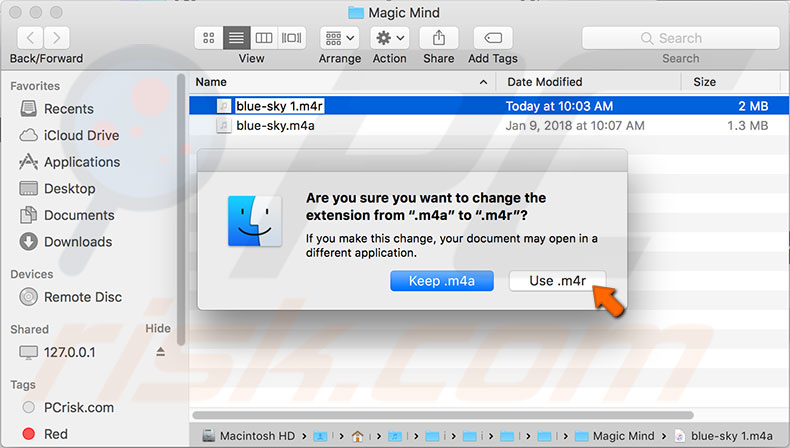
Task: Open the Arrange dropdown
Action: click(339, 38)
